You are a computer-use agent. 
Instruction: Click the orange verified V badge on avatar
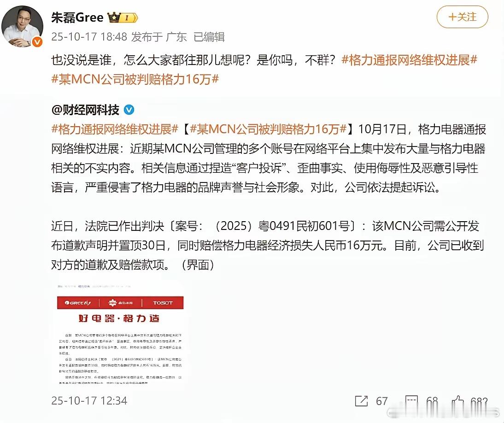point(38,42)
